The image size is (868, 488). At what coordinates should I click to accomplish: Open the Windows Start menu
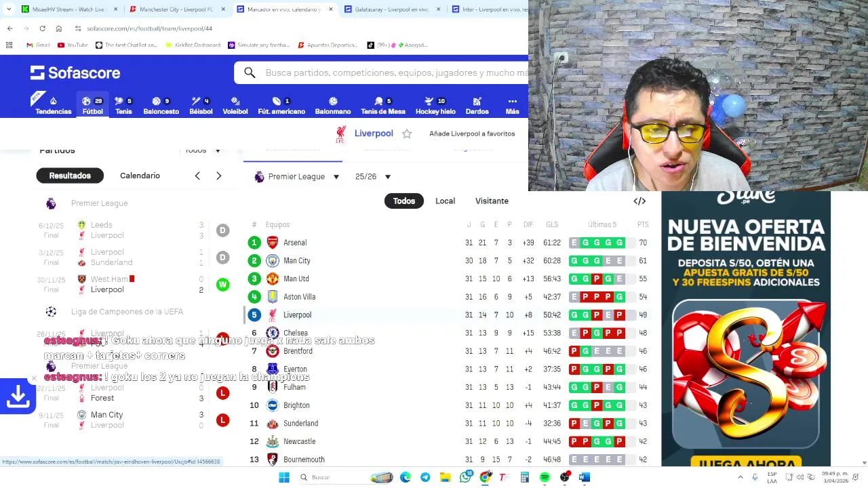[284, 477]
